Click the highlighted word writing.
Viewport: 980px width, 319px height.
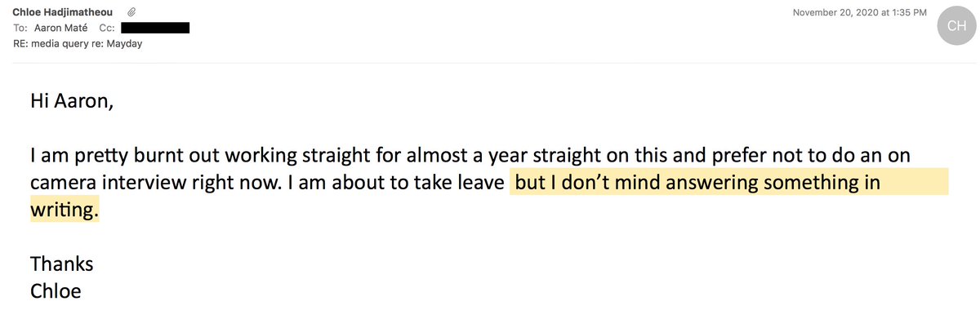65,210
